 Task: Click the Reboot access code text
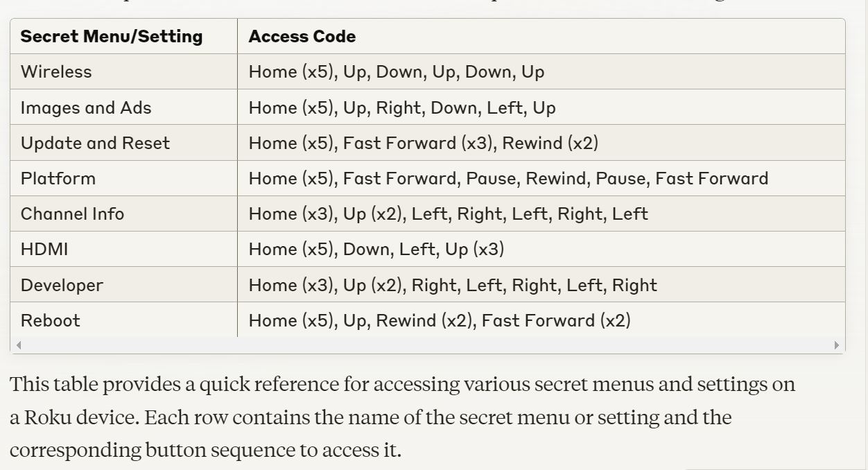pos(440,320)
